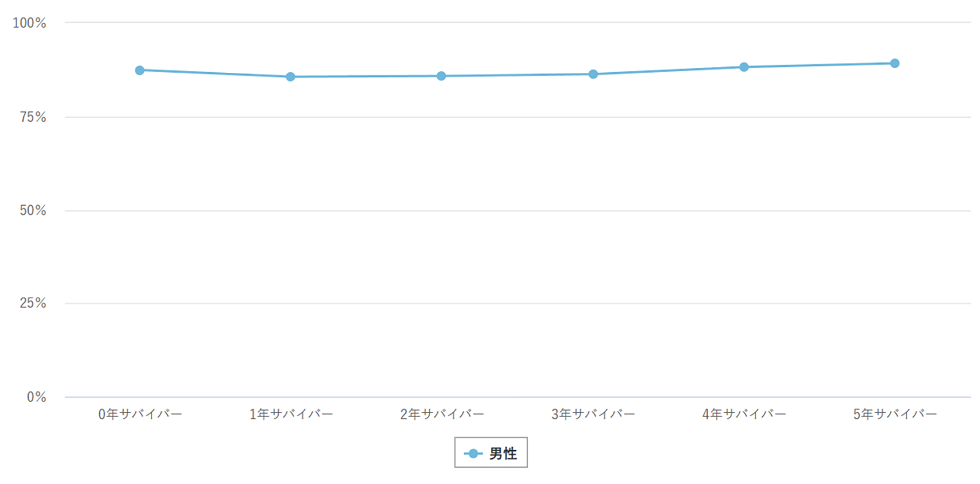Click the 2年サバイバー x-axis label

coord(442,414)
